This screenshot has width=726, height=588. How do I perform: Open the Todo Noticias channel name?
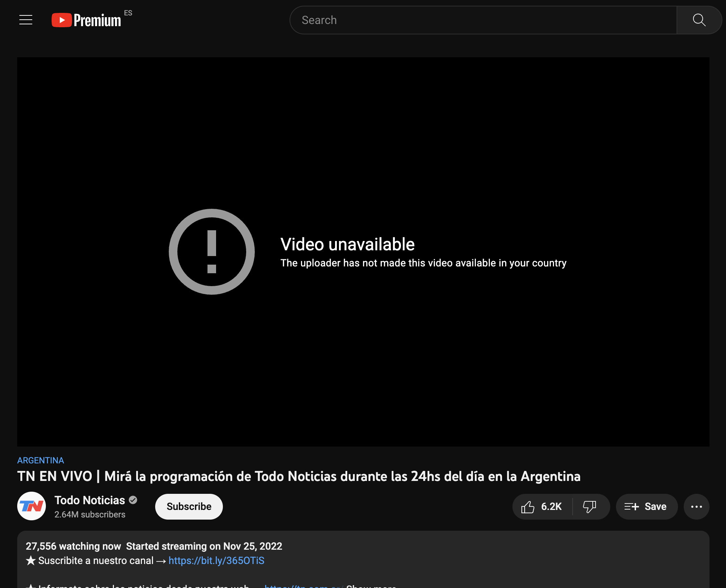point(90,500)
